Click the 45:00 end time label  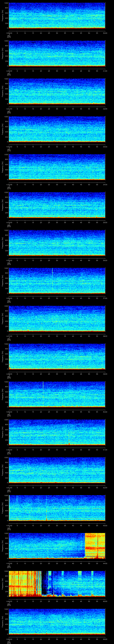coord(105,601)
